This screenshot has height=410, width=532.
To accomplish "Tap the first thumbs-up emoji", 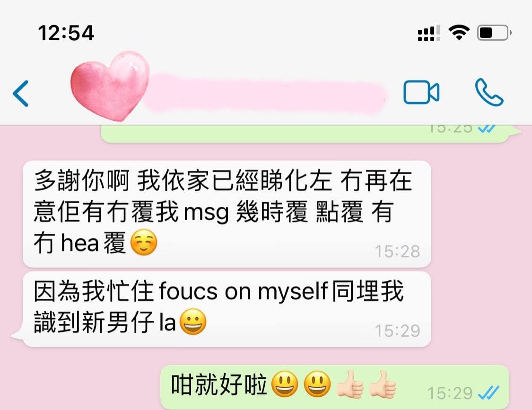I will click(350, 384).
